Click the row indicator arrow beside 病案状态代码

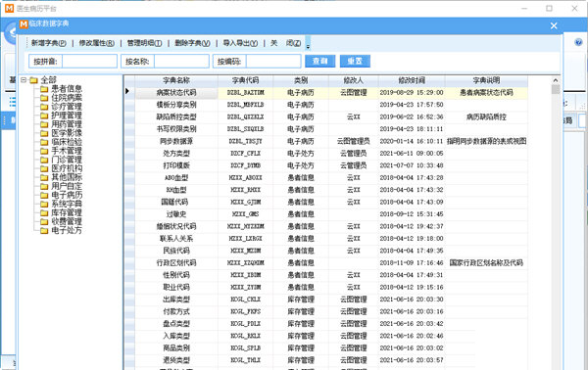coord(127,91)
